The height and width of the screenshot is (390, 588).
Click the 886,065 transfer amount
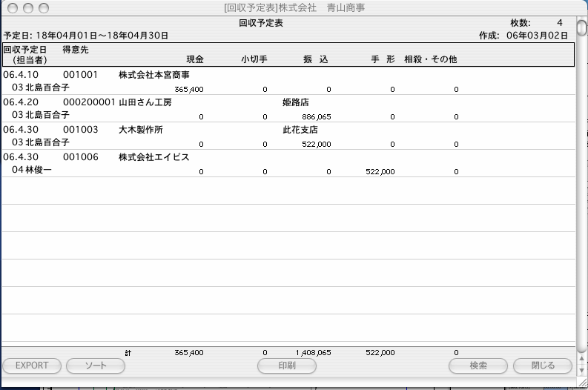[317, 116]
